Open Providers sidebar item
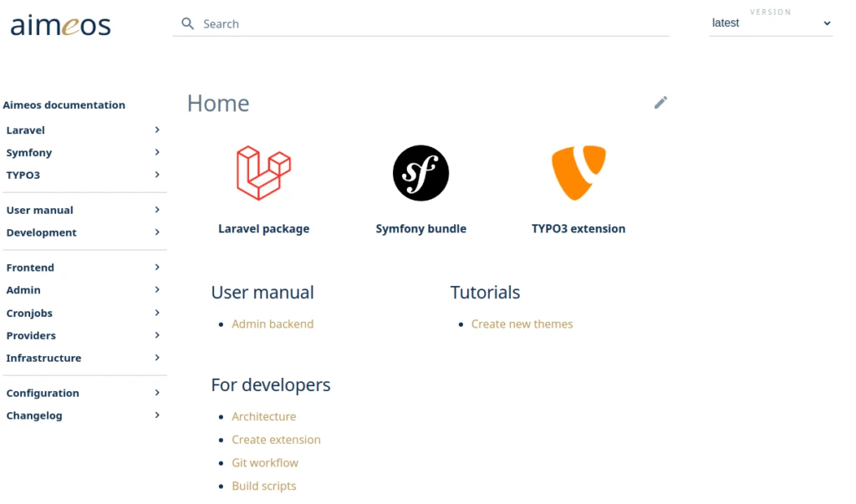 (x=31, y=335)
